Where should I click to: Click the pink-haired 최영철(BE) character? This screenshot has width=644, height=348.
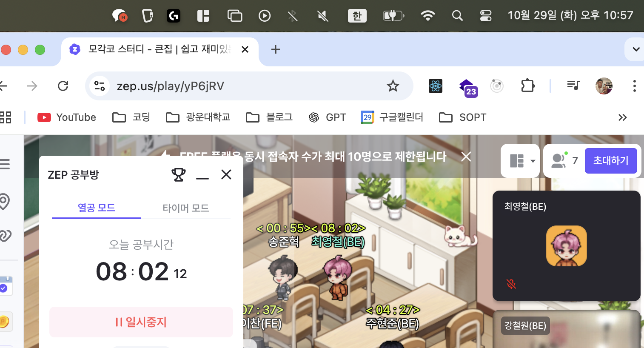338,277
